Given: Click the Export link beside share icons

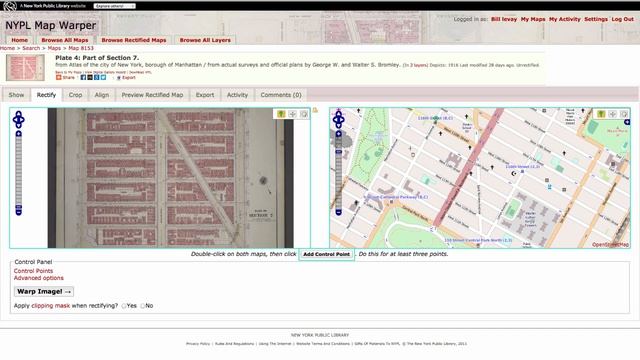Looking at the screenshot, I should (x=129, y=78).
